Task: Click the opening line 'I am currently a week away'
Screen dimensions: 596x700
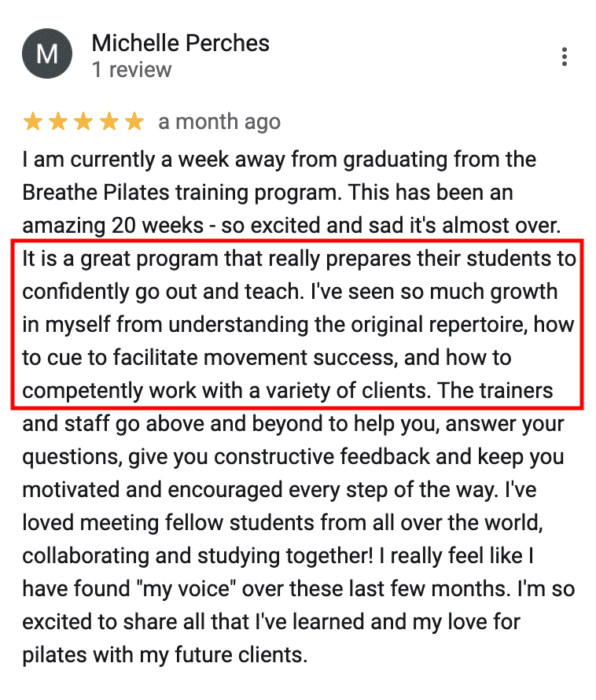Action: coord(153,160)
